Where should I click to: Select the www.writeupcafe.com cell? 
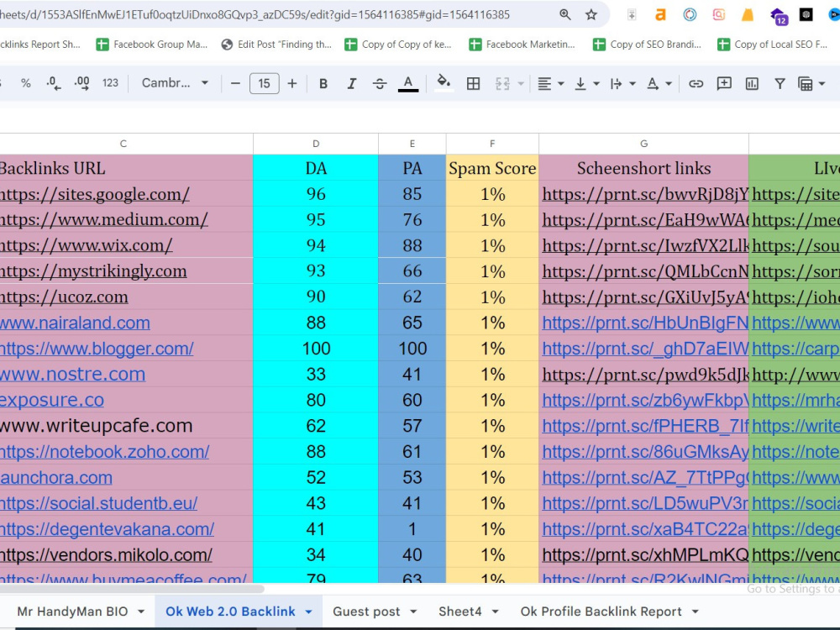pyautogui.click(x=126, y=426)
